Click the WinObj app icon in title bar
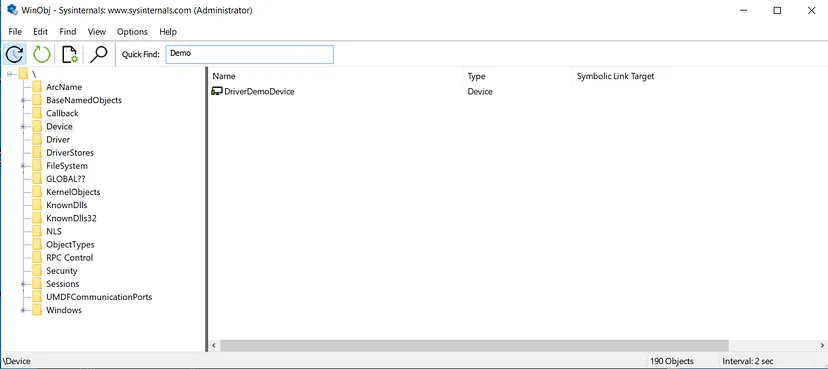The width and height of the screenshot is (828, 369). 13,10
